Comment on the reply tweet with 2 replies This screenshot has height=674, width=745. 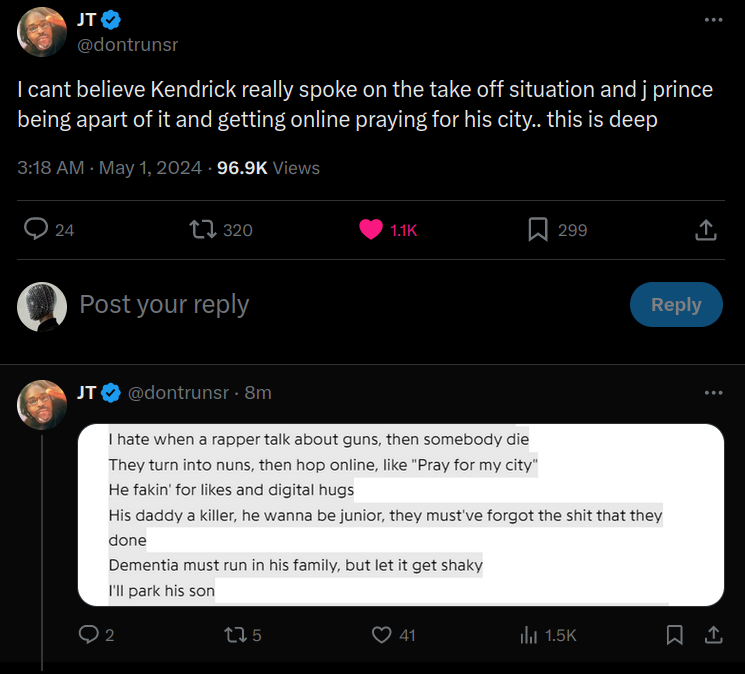[x=89, y=635]
